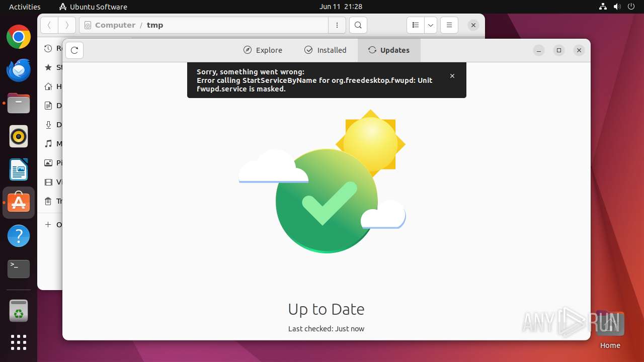644x362 pixels.
Task: Dismiss the fwupd error notification
Action: pos(452,76)
